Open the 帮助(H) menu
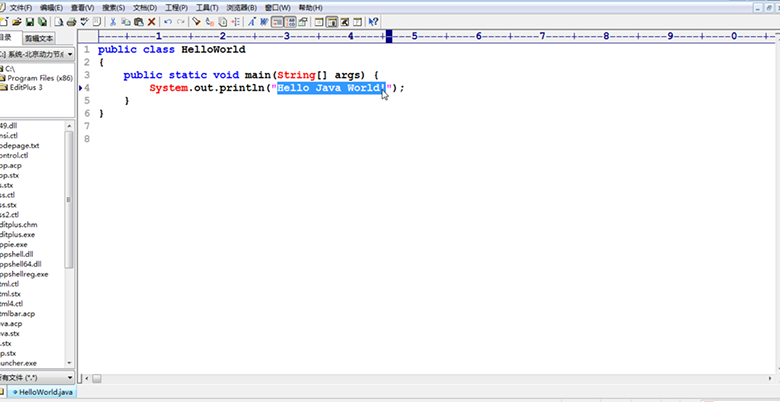This screenshot has width=780, height=402. click(x=310, y=8)
